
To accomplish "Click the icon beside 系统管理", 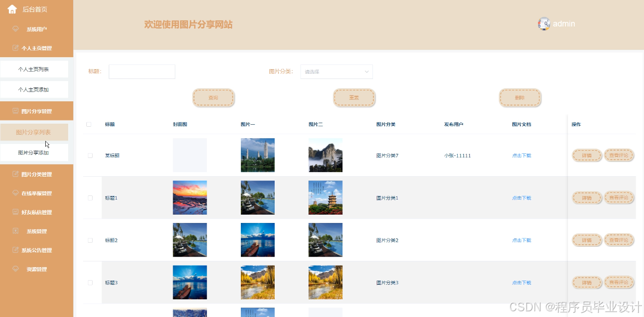I will pos(15,231).
